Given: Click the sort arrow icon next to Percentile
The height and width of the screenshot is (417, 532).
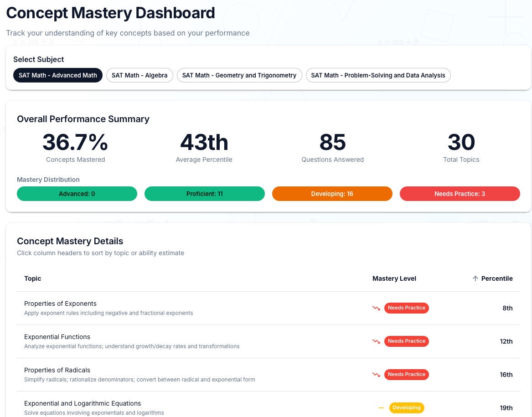Looking at the screenshot, I should tap(475, 278).
